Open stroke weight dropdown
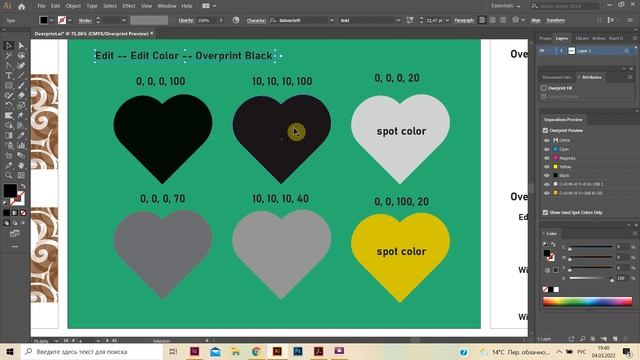 tap(123, 20)
